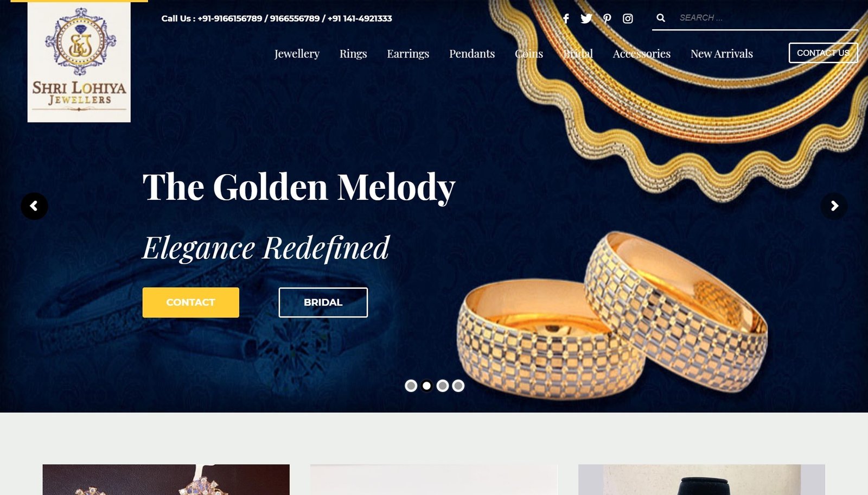The image size is (868, 495).
Task: Select the third slider dot
Action: tap(443, 386)
